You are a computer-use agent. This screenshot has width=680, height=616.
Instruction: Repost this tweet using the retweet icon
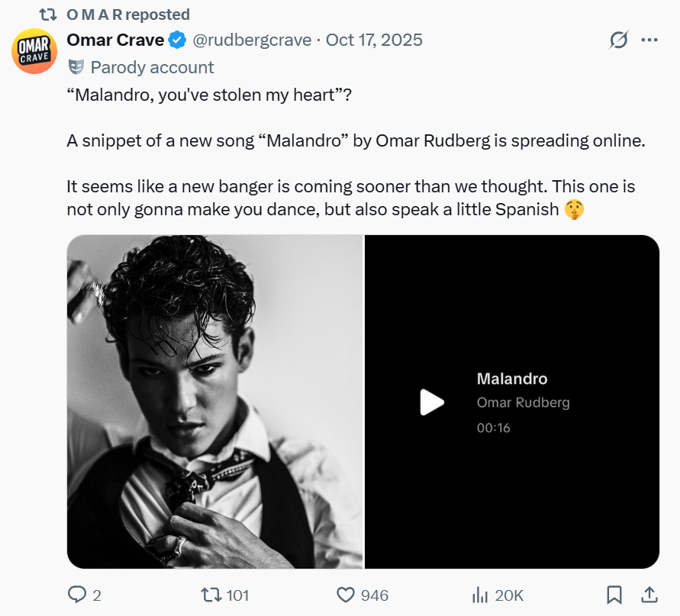(209, 595)
